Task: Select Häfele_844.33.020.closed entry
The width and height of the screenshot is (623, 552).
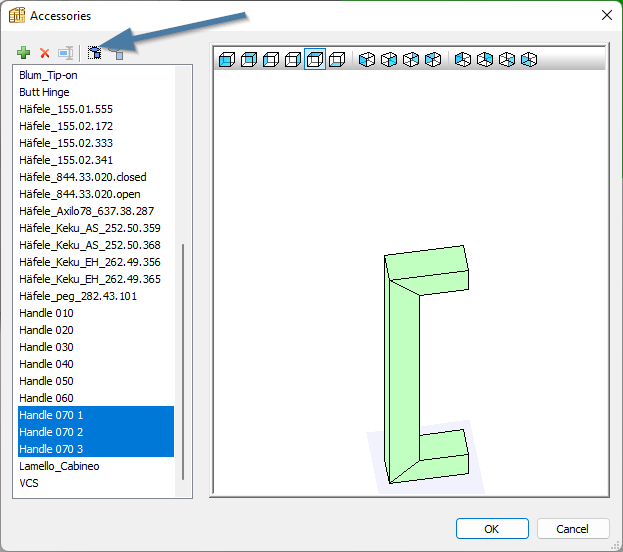Action: [x=96, y=177]
